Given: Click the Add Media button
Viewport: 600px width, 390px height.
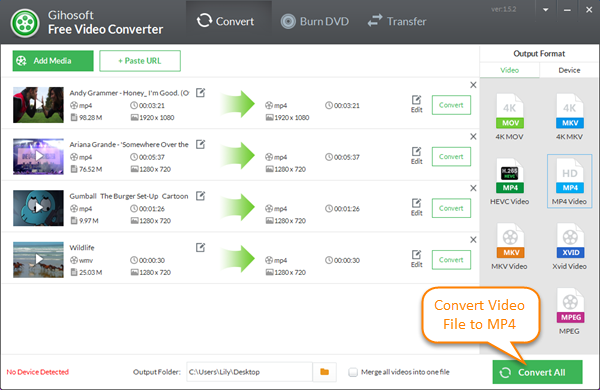Looking at the screenshot, I should 53,61.
